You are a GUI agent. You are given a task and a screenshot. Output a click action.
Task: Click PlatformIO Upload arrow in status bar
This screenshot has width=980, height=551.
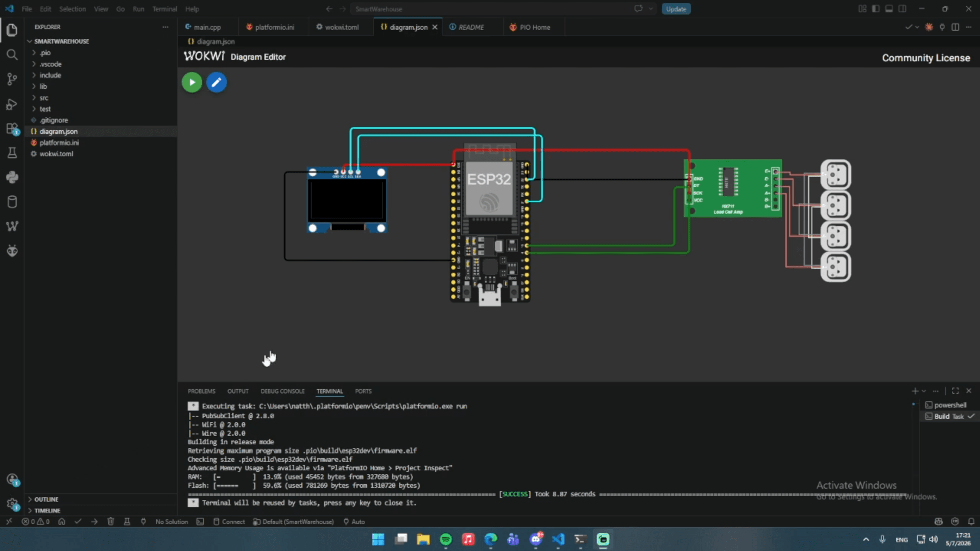click(x=94, y=521)
